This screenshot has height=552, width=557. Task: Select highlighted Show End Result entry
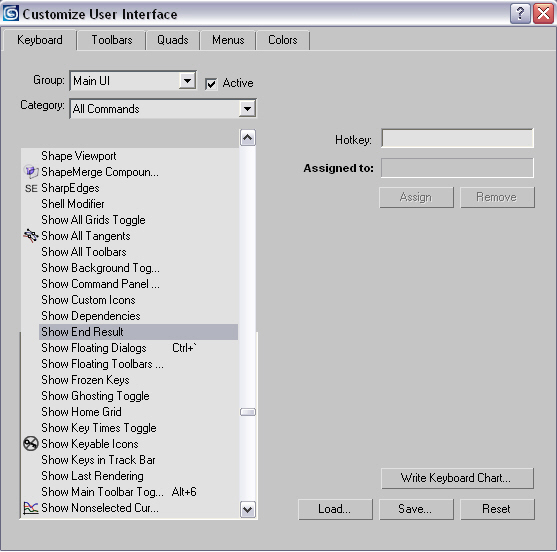click(x=138, y=332)
